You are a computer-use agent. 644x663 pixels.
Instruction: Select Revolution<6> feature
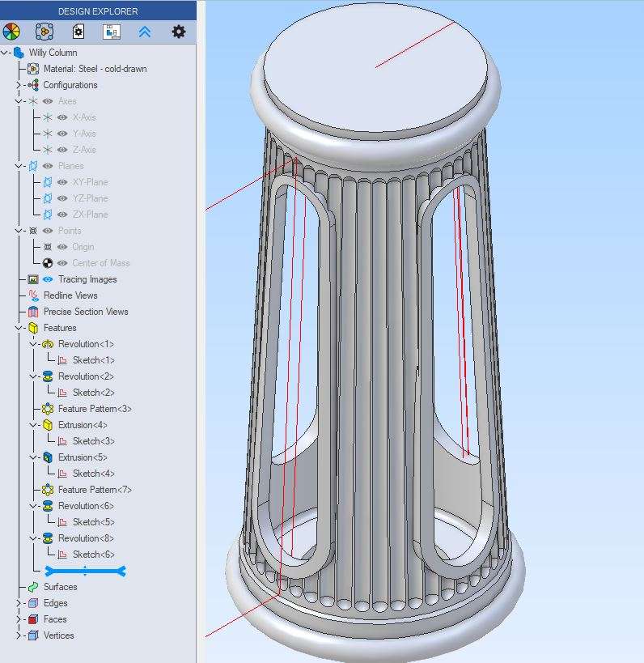[86, 506]
